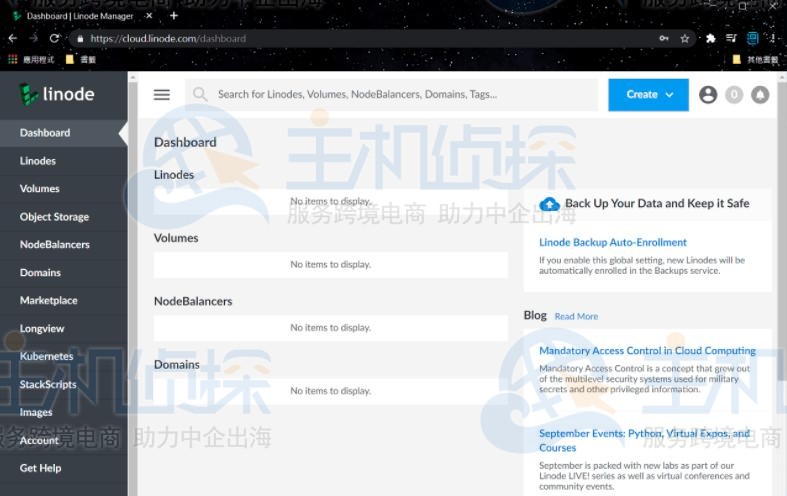Open Longview in the sidebar

pos(64,328)
